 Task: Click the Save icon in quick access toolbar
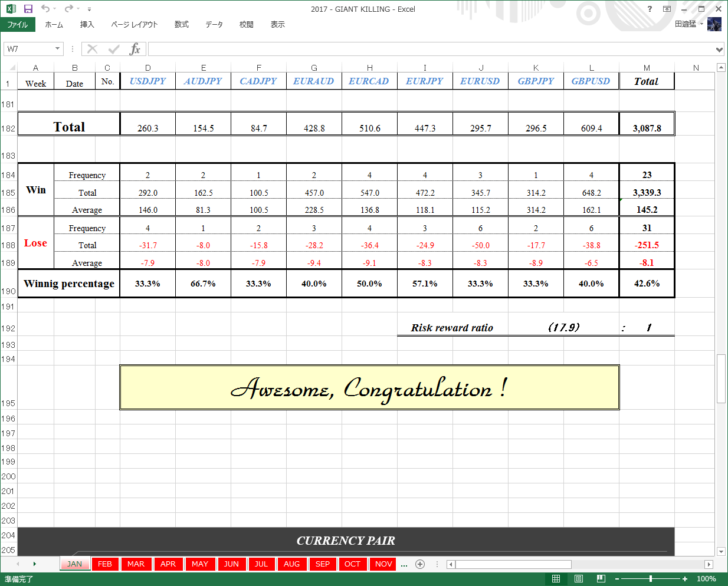[x=28, y=9]
